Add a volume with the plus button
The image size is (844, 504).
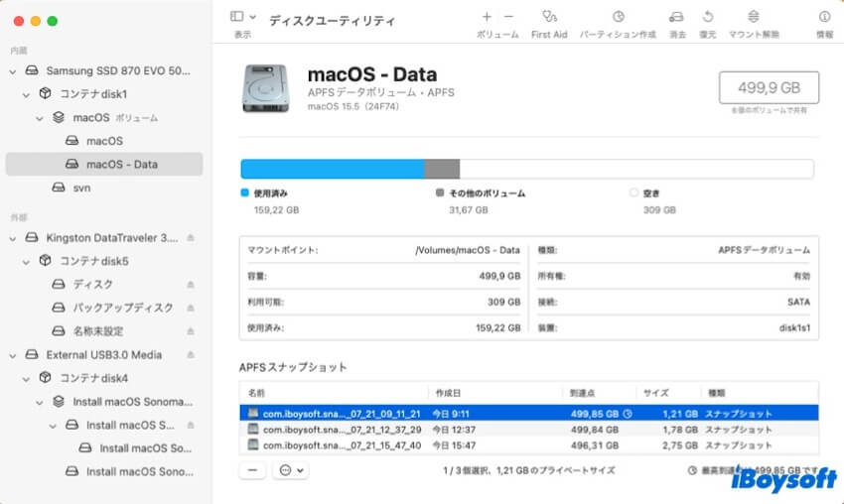487,17
